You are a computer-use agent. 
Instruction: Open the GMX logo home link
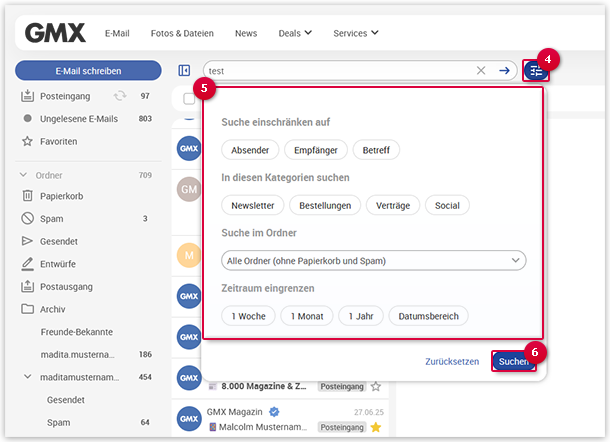point(55,33)
